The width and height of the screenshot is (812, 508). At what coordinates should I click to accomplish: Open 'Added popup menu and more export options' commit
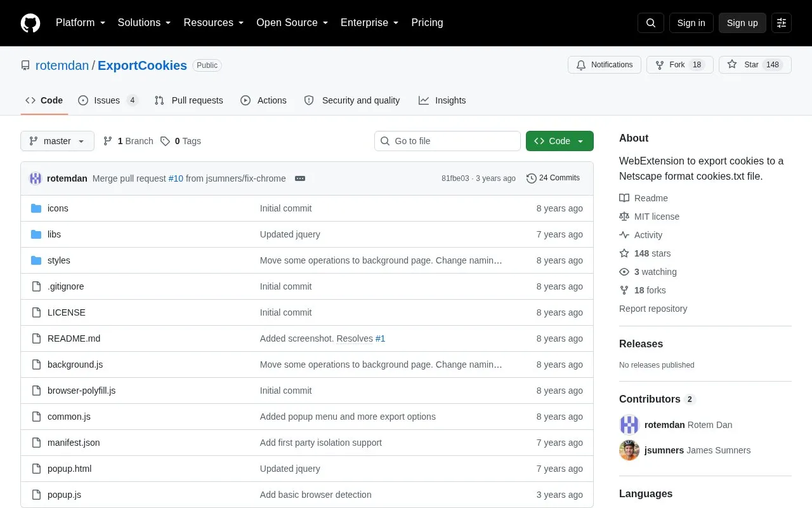[348, 417]
